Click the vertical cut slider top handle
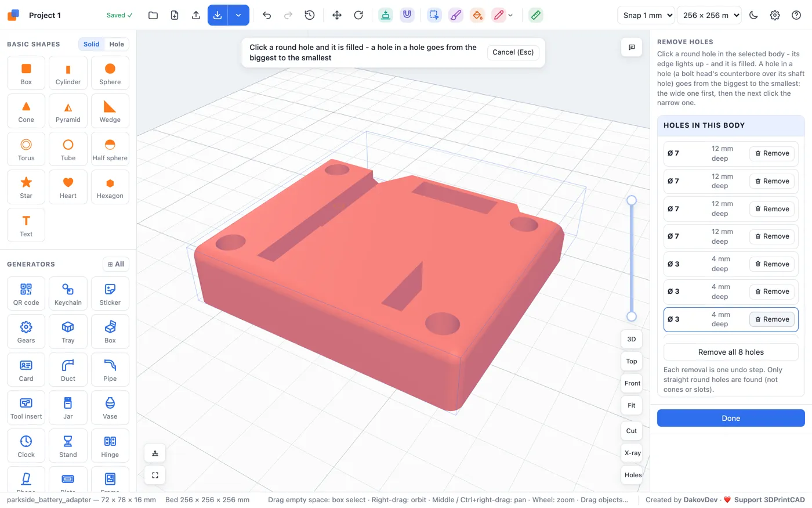This screenshot has height=508, width=812. (632, 200)
